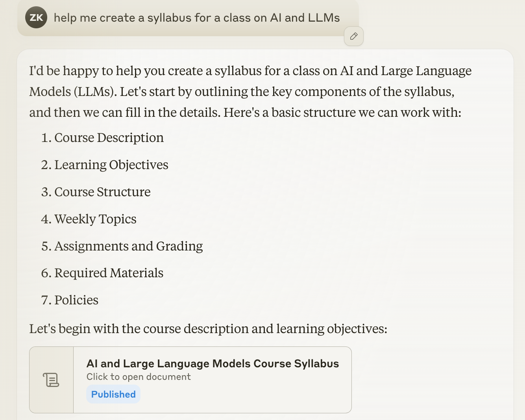
Task: Click the 'Assignments and Grading' list item
Action: pyautogui.click(x=129, y=246)
